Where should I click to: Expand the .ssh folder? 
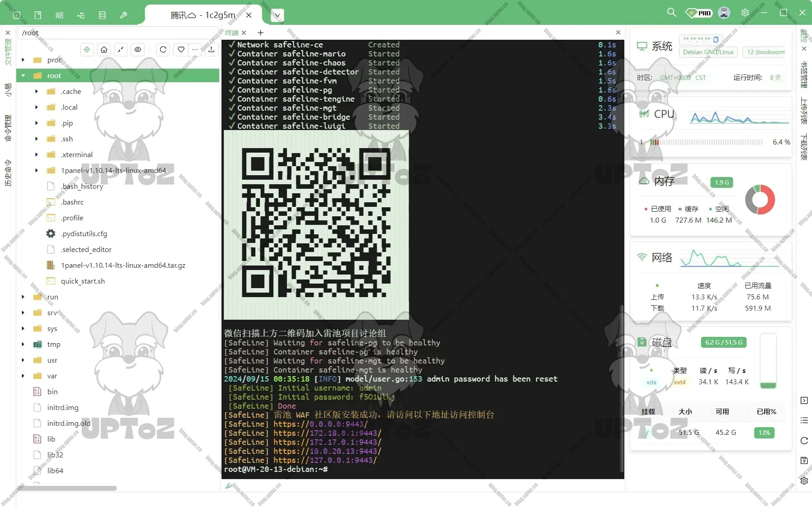coord(37,139)
